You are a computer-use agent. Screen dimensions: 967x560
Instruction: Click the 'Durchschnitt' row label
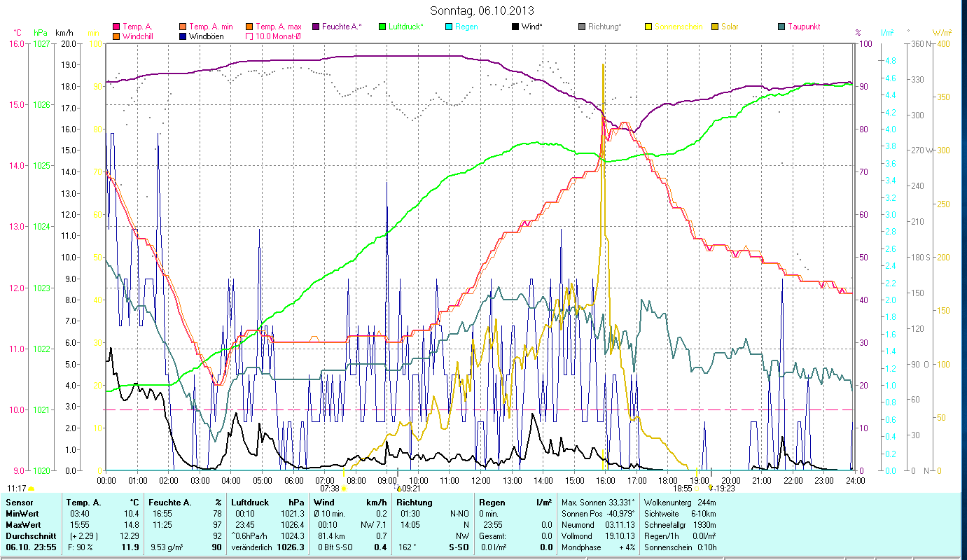coord(30,535)
